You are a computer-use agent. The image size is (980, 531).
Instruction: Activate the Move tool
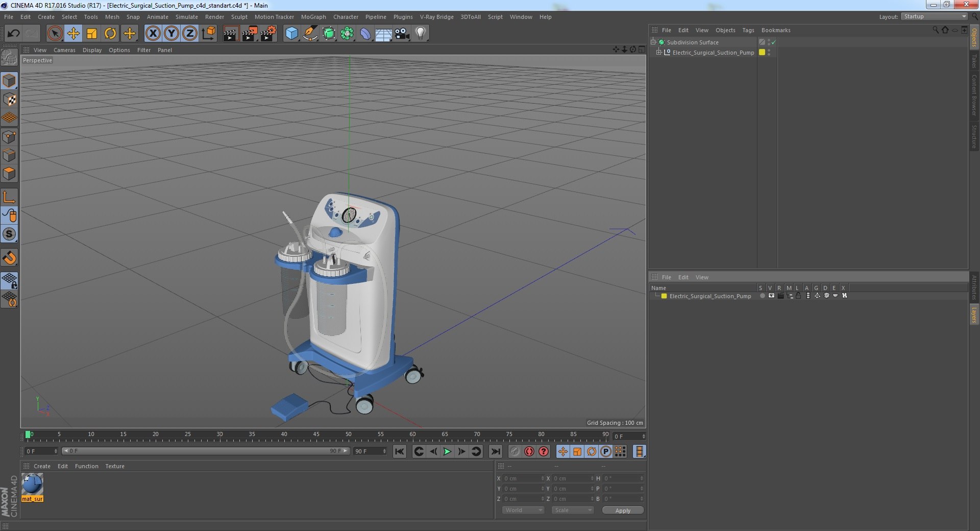coord(73,34)
